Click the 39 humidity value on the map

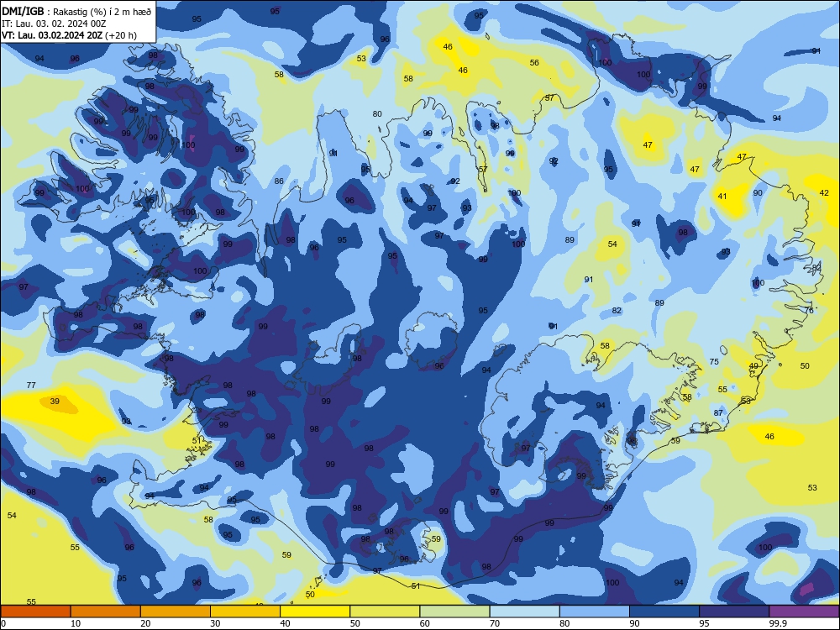tap(55, 401)
